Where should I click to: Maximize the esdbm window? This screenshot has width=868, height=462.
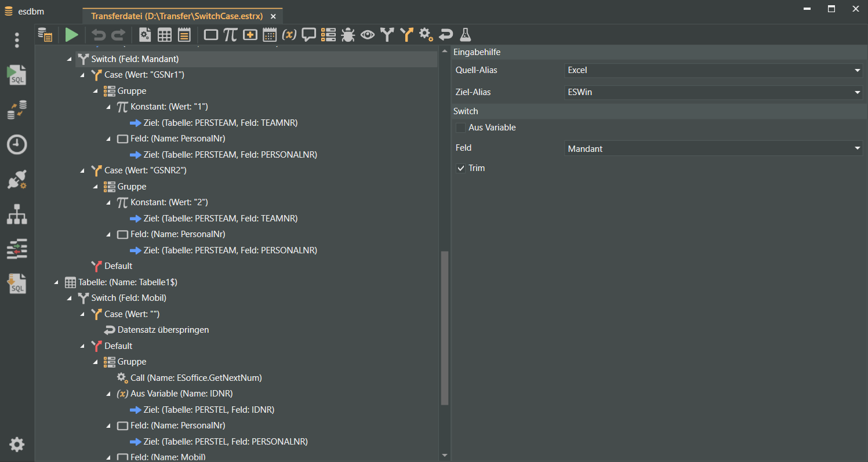(831, 9)
